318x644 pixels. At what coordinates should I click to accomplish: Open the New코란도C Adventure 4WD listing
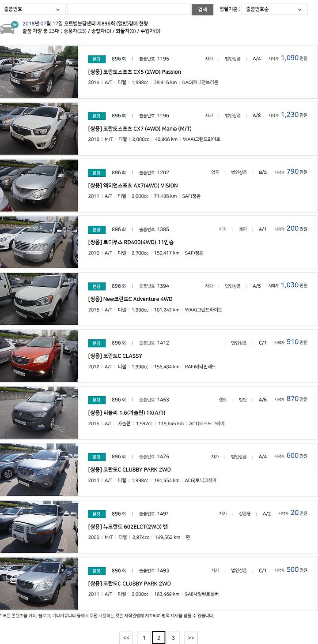[x=130, y=299]
